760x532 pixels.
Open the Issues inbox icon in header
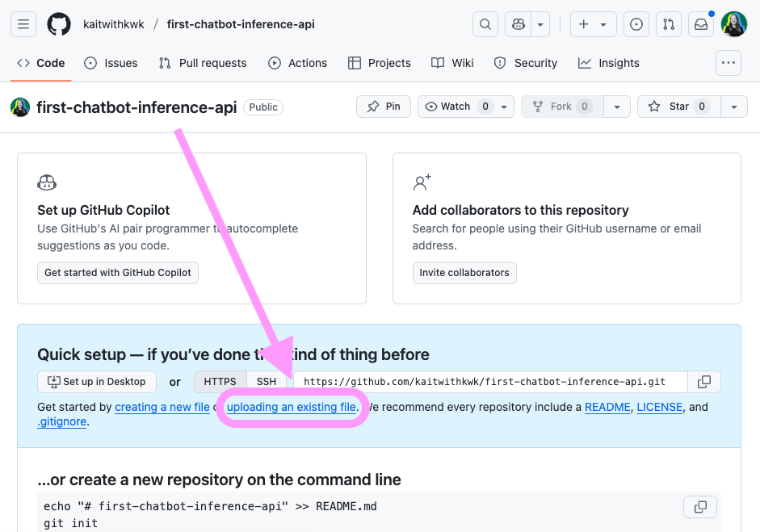(x=636, y=24)
